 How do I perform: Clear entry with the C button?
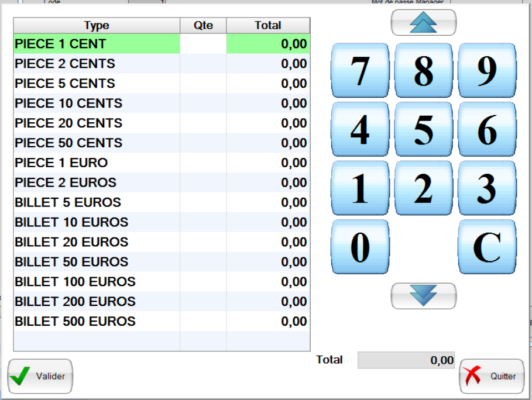click(487, 247)
